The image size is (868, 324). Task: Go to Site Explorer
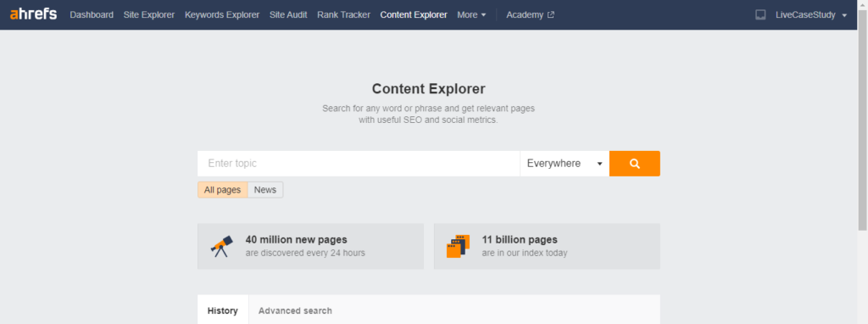(x=149, y=15)
